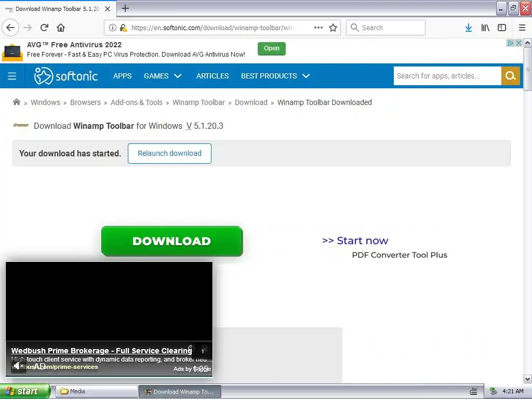The image size is (532, 399).
Task: Click the AdChoices triangle icon on banner
Action: 510,43
